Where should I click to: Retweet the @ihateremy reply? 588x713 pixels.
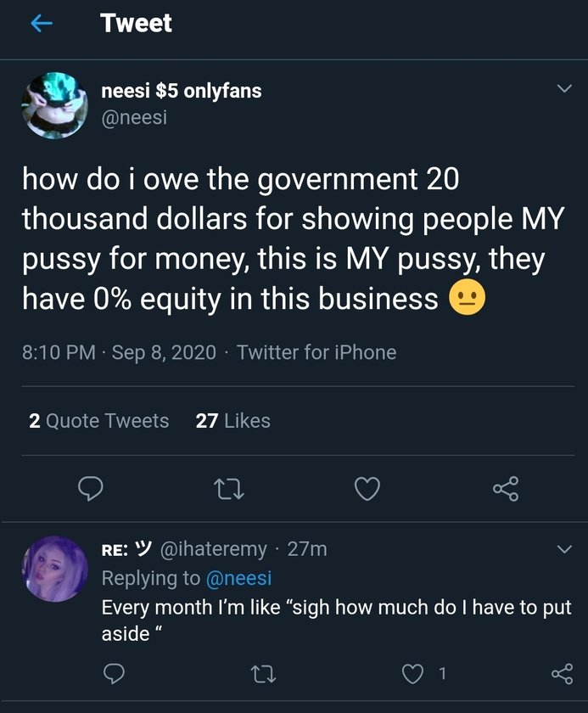tap(264, 674)
